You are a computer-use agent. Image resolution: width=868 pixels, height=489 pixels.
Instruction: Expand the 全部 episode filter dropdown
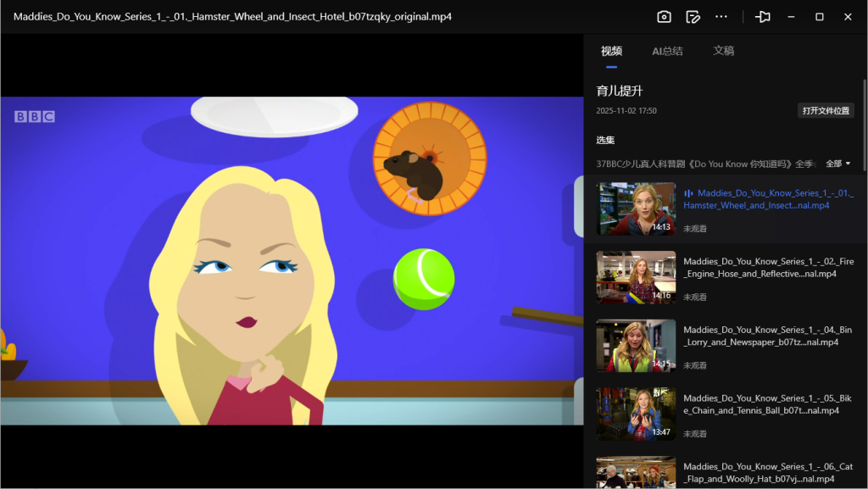click(x=837, y=164)
